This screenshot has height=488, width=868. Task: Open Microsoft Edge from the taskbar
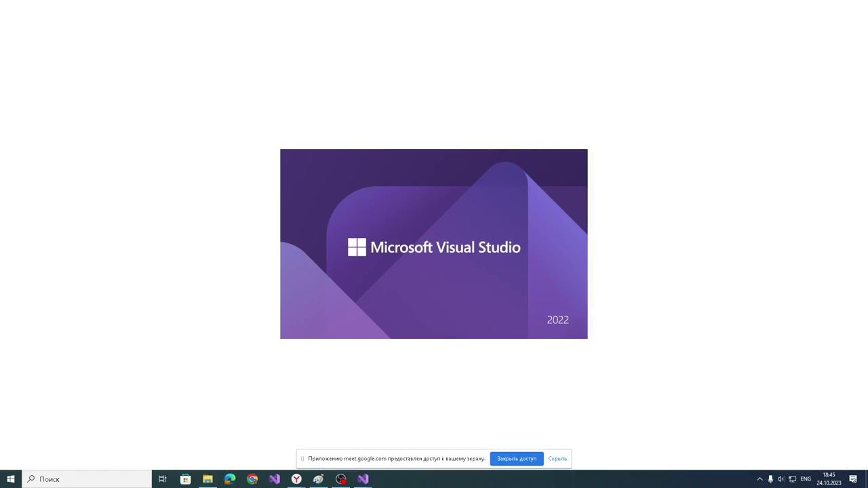(x=230, y=479)
